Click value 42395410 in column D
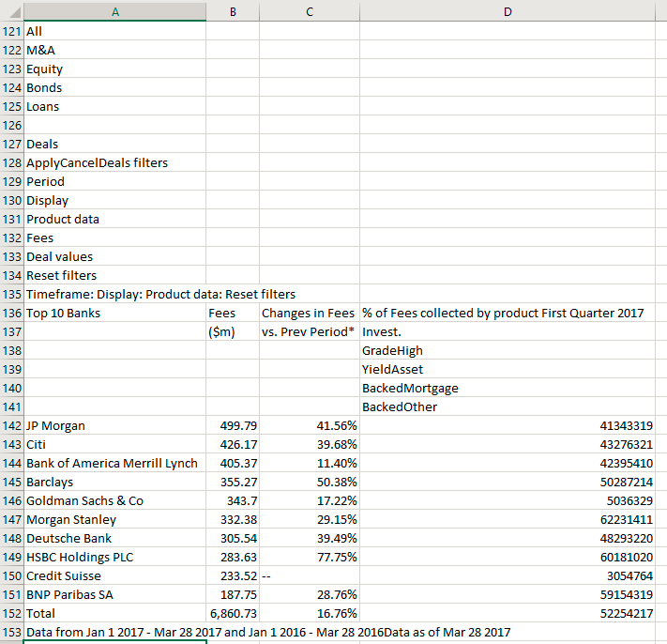 click(x=508, y=463)
